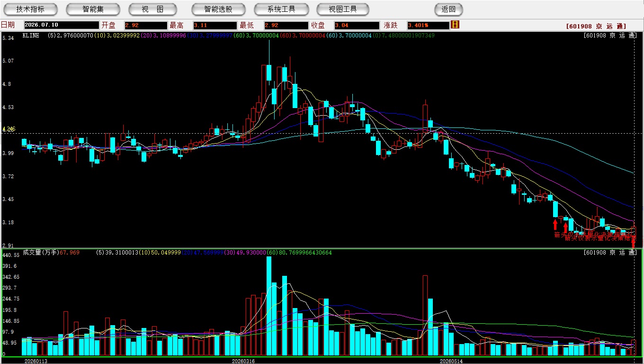644x364 pixels.
Task: Open the 智能选股 menu button
Action: point(218,9)
